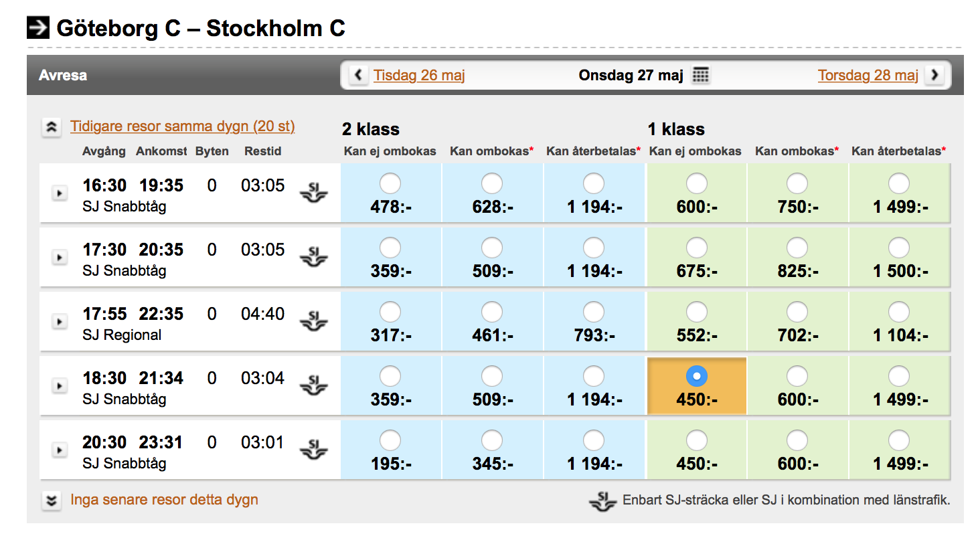The width and height of the screenshot is (980, 542).
Task: Select the highlighted 450:- fare at 18:30
Action: [x=696, y=377]
